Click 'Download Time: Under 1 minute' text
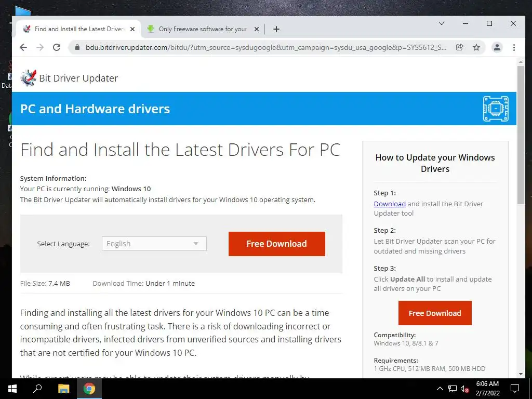 pos(144,283)
